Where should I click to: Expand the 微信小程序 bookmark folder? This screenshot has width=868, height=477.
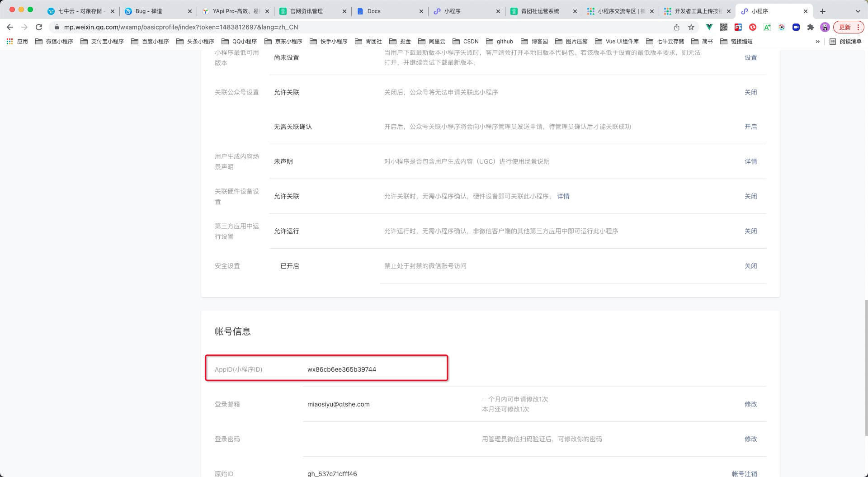(x=54, y=42)
